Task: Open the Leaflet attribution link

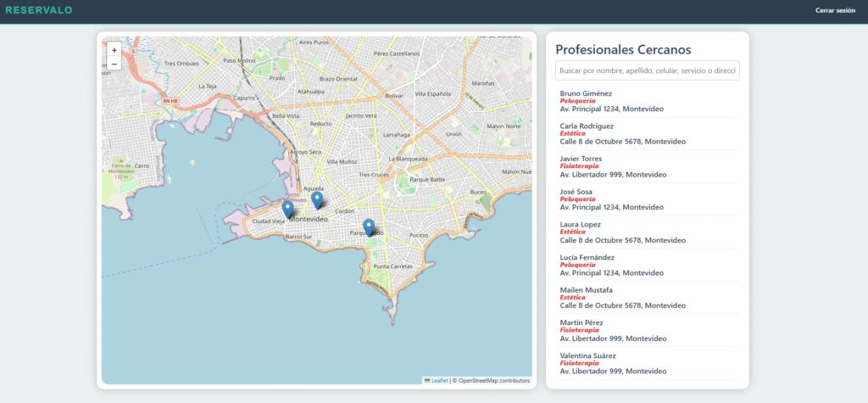Action: [439, 381]
